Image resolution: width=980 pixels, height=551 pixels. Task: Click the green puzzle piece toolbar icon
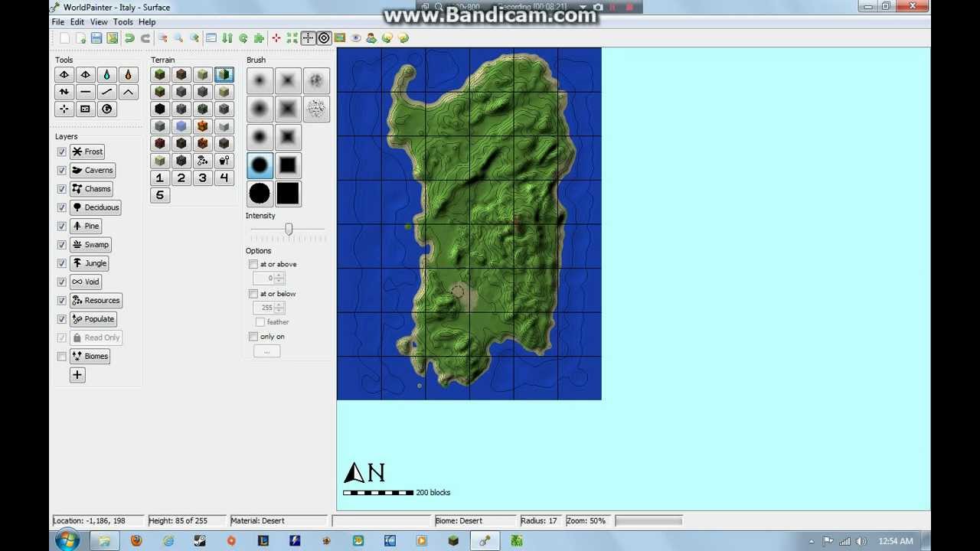[x=259, y=38]
